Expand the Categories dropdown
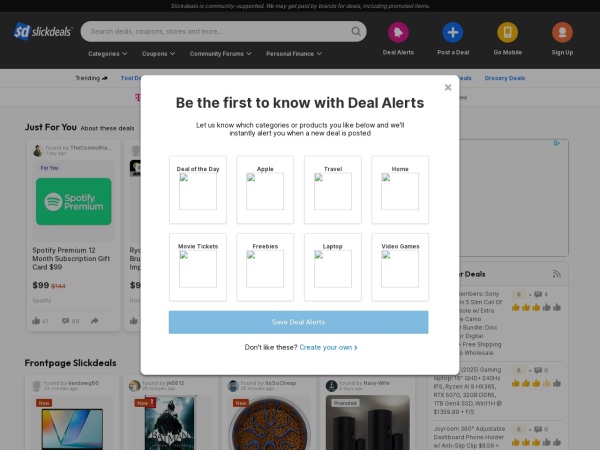 click(x=108, y=54)
